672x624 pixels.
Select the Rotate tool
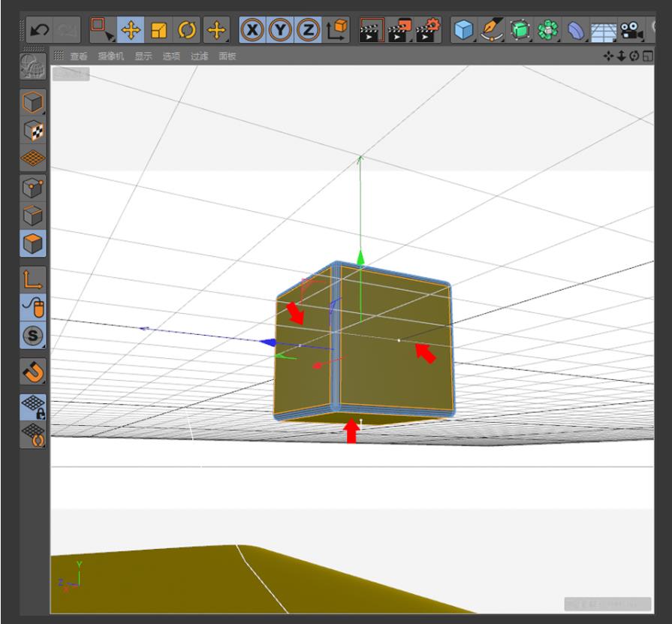click(188, 31)
